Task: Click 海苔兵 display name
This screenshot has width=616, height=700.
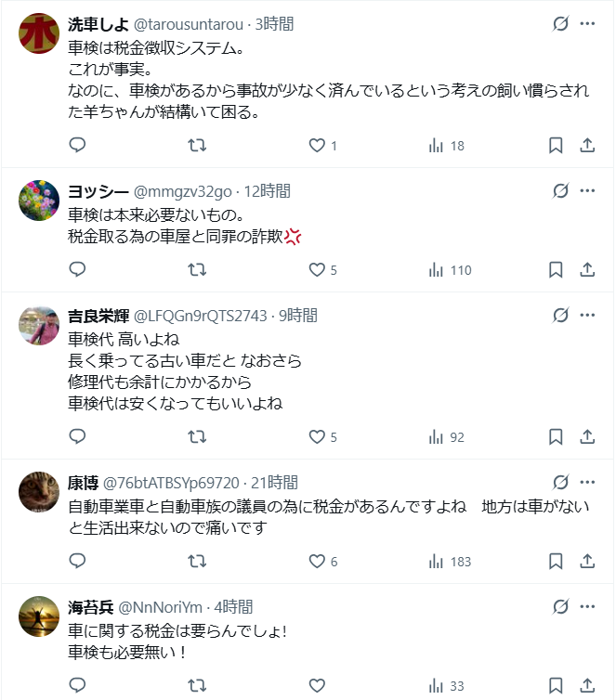Action: [90, 607]
